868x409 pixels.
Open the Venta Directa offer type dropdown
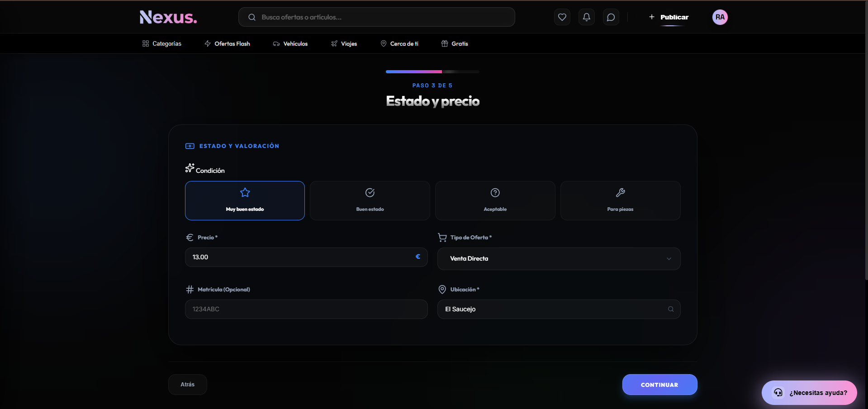pos(559,259)
